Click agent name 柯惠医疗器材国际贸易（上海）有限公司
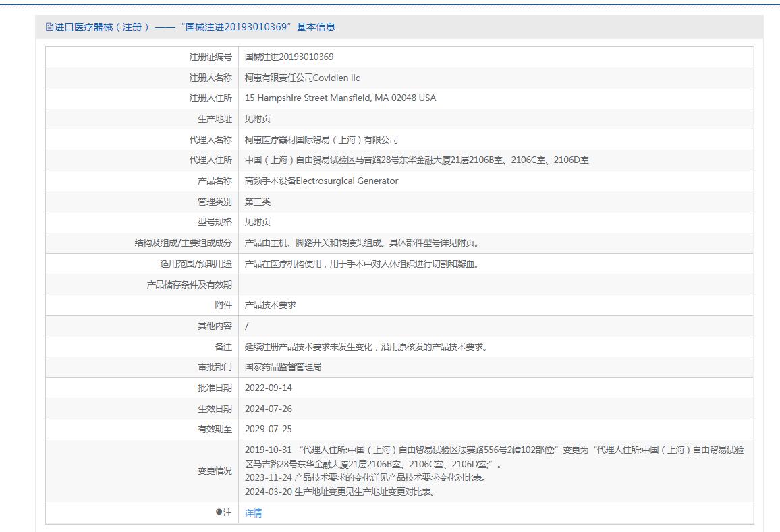Viewport: 780px width, 532px height. 321,140
